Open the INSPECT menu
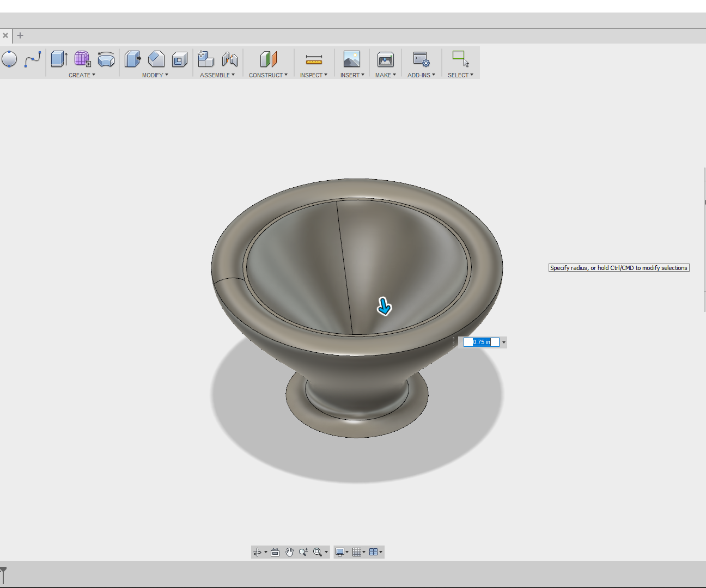 pyautogui.click(x=313, y=75)
